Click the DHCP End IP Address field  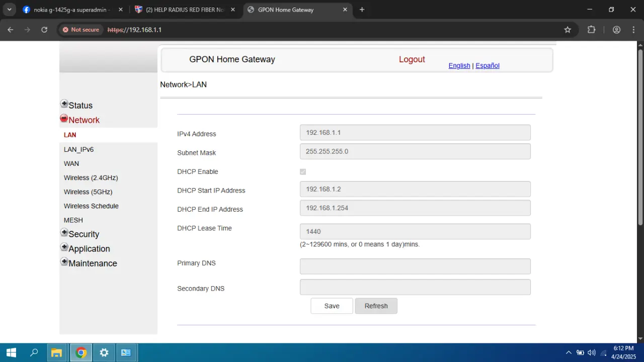coord(415,208)
